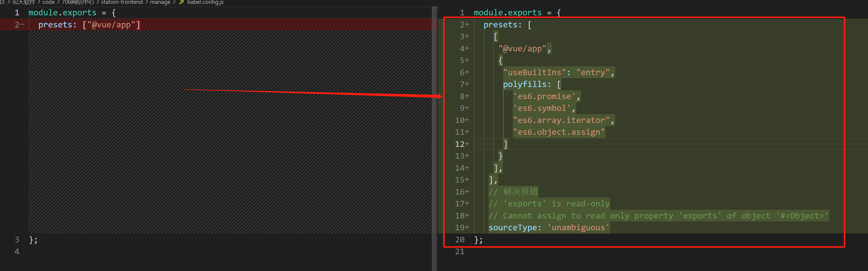Click module.exports in the left original pane
The image size is (868, 271).
tap(62, 13)
